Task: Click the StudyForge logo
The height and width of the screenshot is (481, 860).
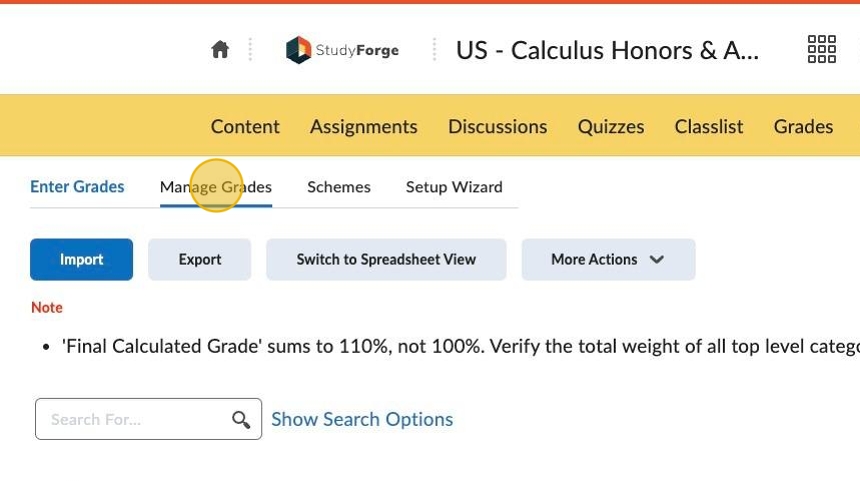Action: (342, 50)
